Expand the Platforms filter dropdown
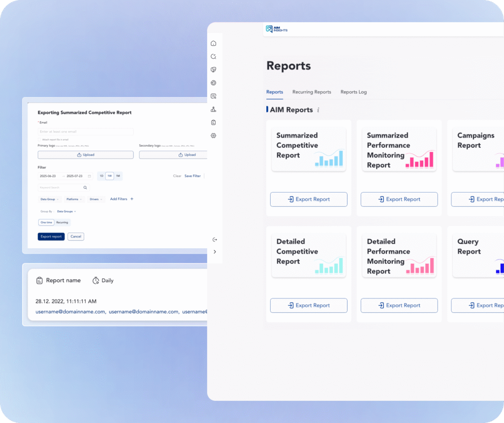Screen dimensions: 504x423 coord(74,199)
